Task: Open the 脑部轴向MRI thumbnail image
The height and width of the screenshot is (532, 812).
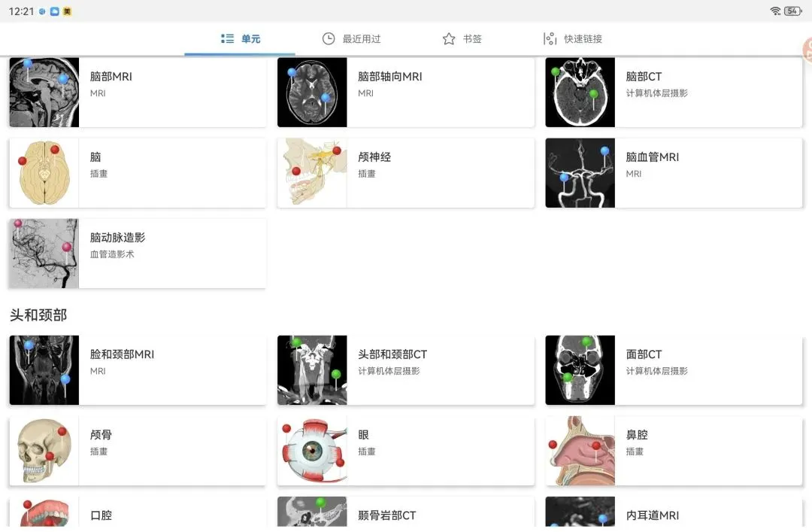Action: (x=312, y=93)
